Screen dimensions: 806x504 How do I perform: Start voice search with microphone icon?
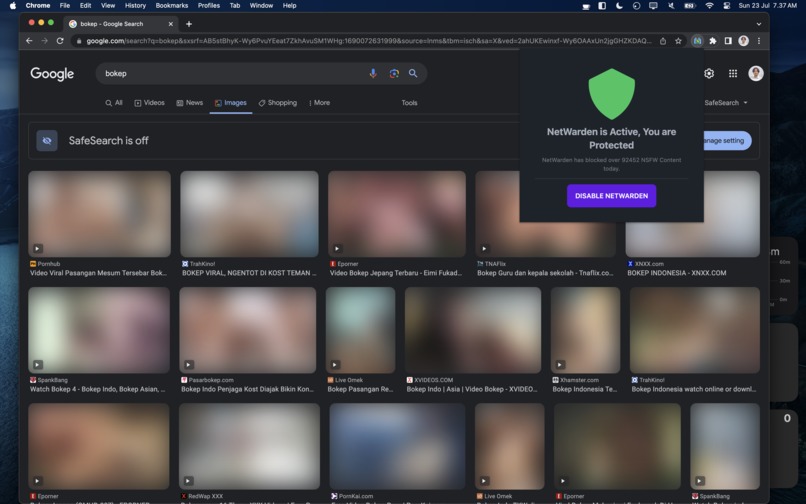tap(373, 74)
